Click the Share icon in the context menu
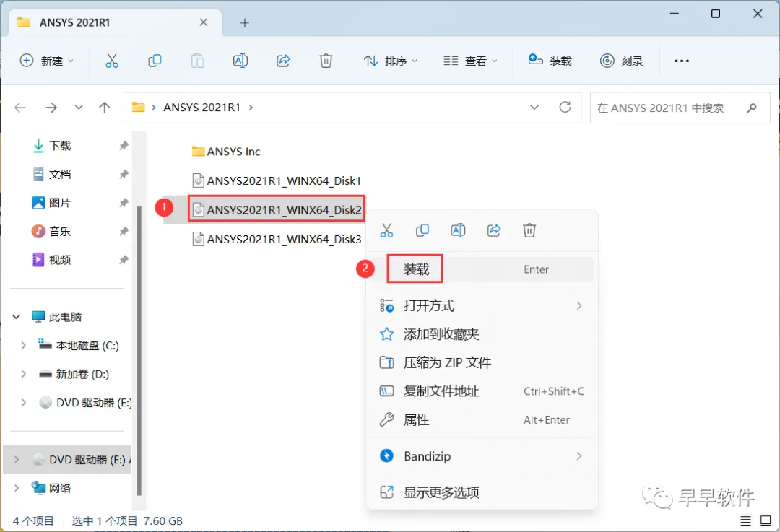Viewport: 780px width, 532px height. pyautogui.click(x=493, y=230)
